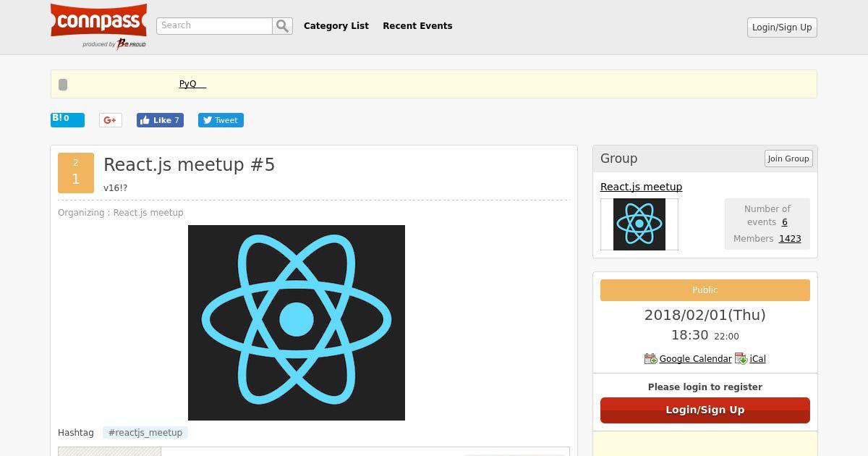Viewport: 868px width, 456px height.
Task: Open Category List menu
Action: [336, 25]
